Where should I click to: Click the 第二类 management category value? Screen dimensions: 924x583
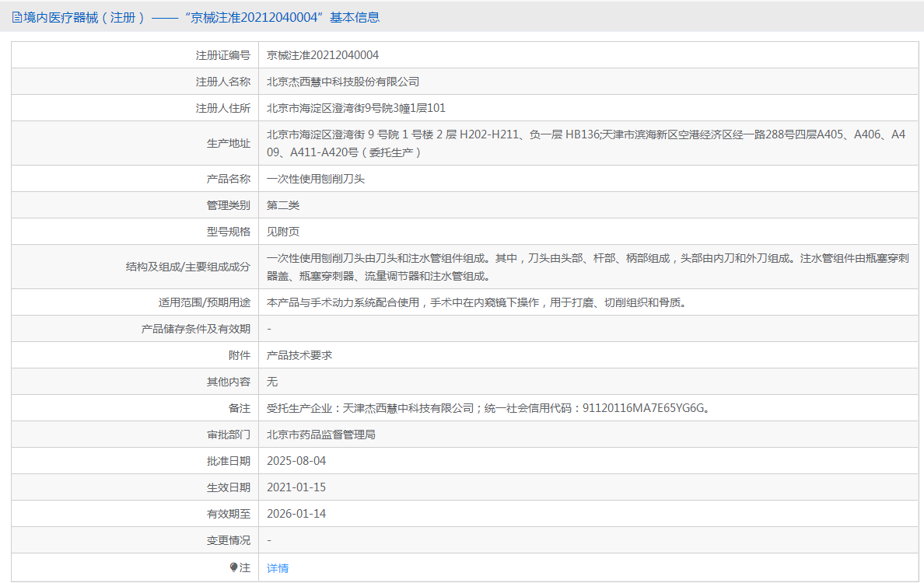pos(283,205)
